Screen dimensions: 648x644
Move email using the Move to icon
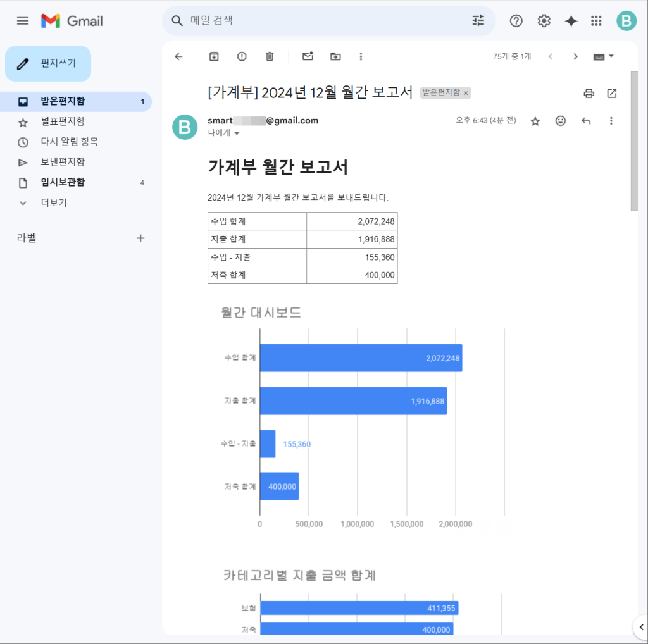(335, 56)
